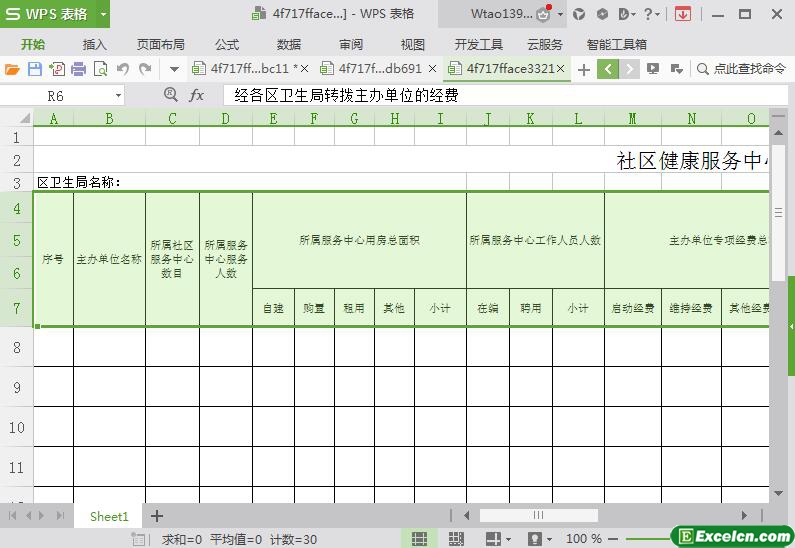
Task: Click the 所属服务中心用房总面积 header cell
Action: tap(359, 240)
